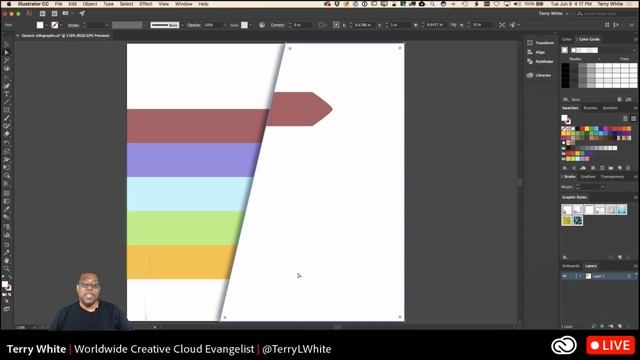Select the Paintbrush tool

tap(7, 118)
